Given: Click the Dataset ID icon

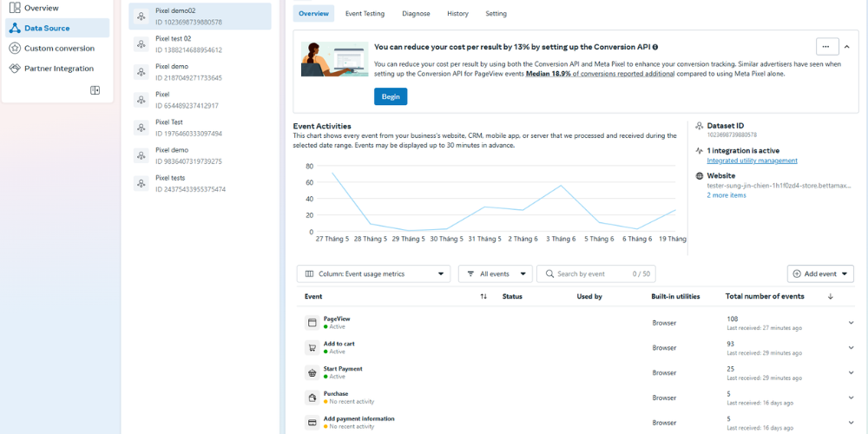Looking at the screenshot, I should point(700,126).
